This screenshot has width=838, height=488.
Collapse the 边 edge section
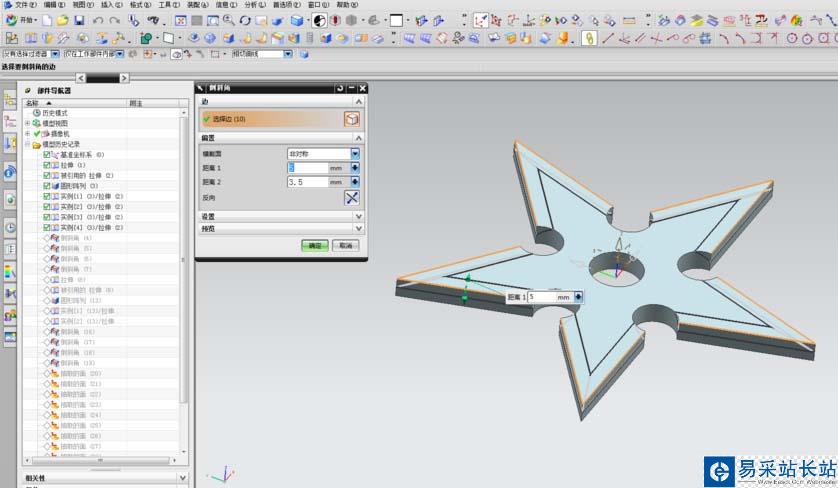[x=359, y=102]
